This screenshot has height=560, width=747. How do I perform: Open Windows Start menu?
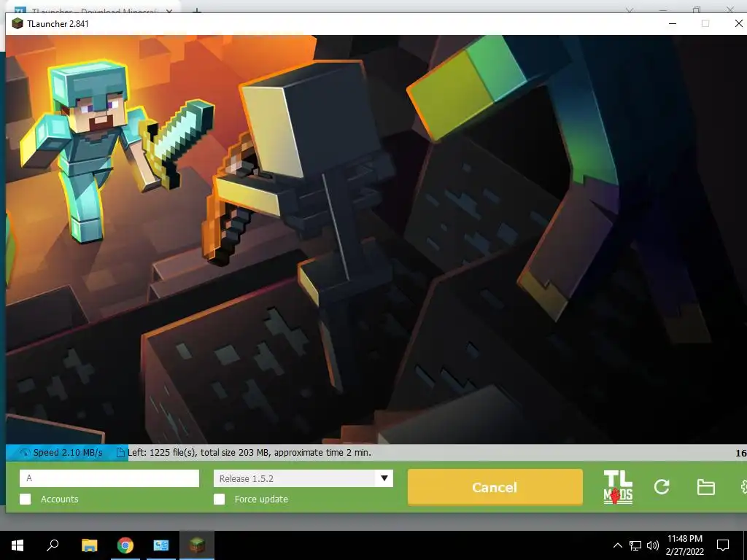(18, 545)
